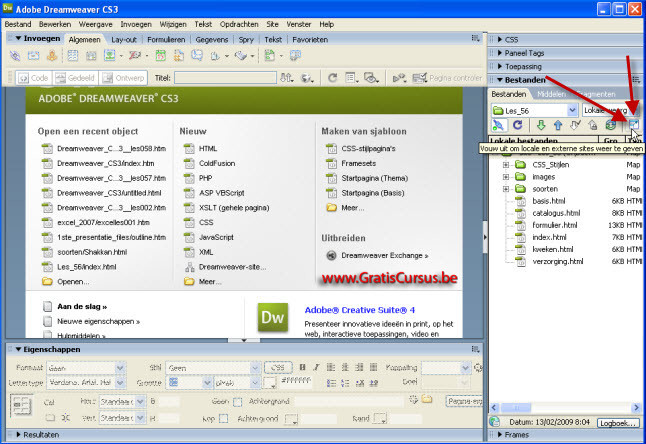Viewport: 646px width, 444px height.
Task: Click the Insert Comment icon
Action: coord(197,56)
